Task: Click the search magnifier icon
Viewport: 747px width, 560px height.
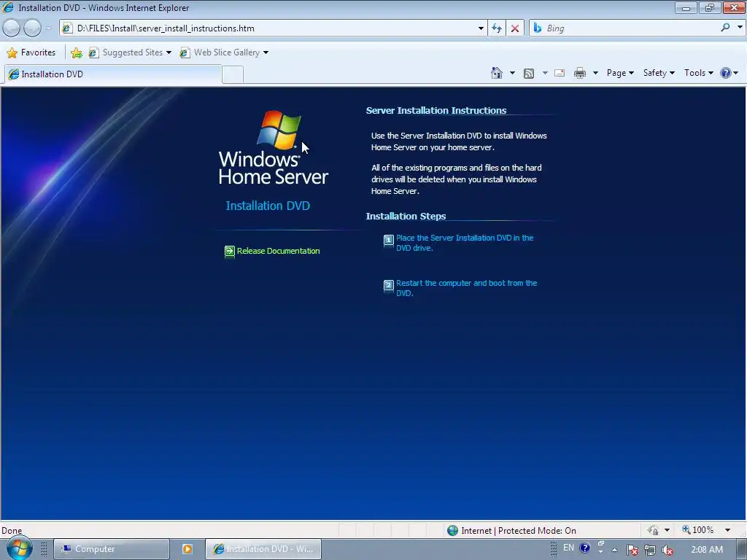Action: pos(725,28)
